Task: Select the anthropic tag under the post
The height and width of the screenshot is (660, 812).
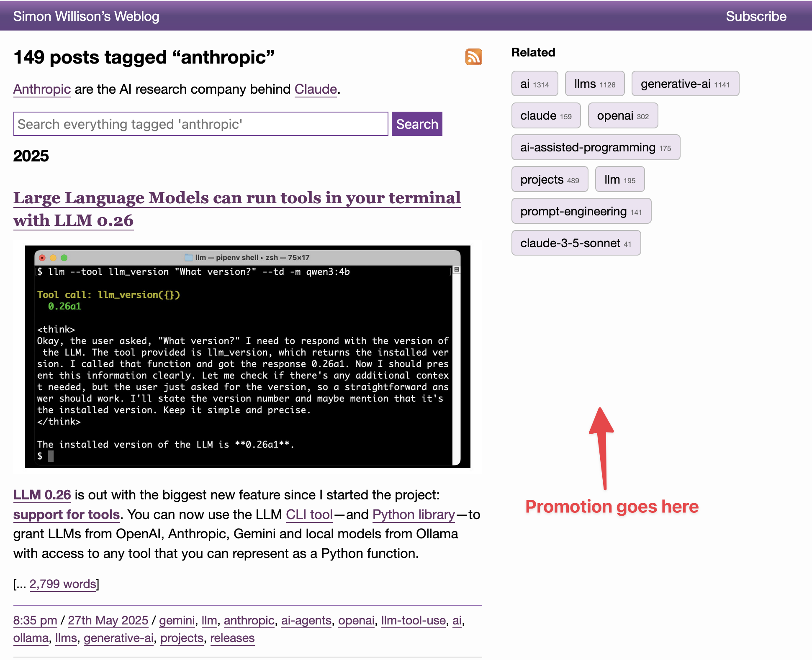Action: pyautogui.click(x=249, y=620)
